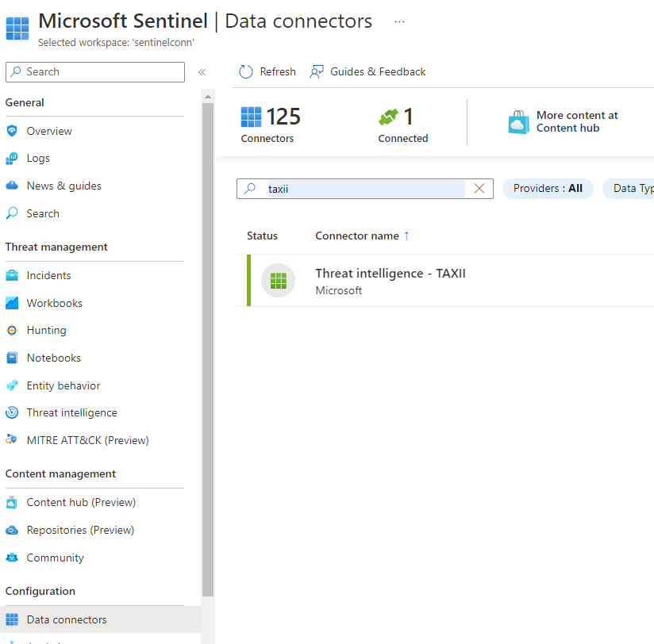Click the Content hub shopping bag icon in sidebar
The width and height of the screenshot is (654, 644).
click(x=12, y=502)
